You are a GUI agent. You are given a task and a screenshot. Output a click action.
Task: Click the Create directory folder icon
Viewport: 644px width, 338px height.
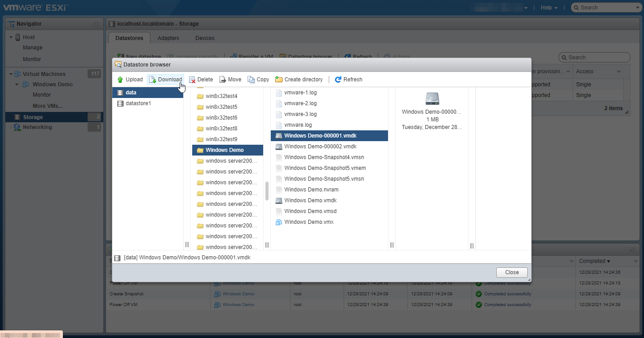tap(279, 80)
